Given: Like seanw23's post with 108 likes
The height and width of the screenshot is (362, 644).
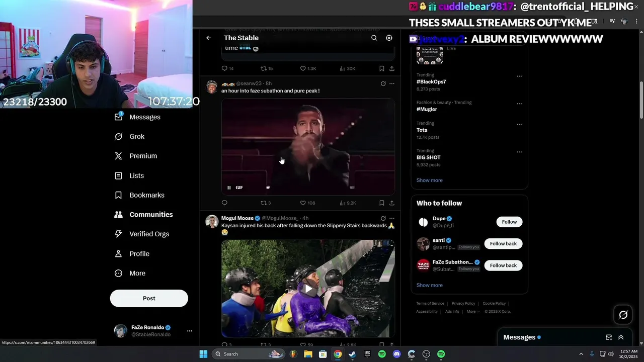Looking at the screenshot, I should 307,203.
